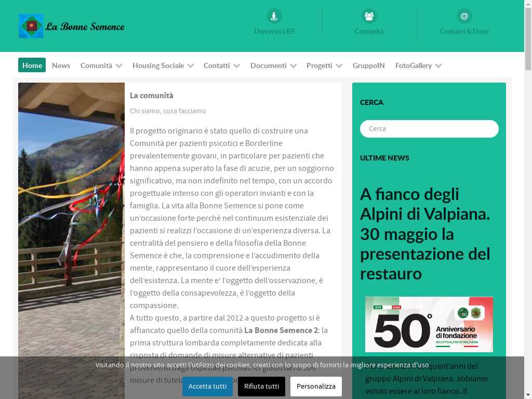
Task: Accept all cookies with Accetta tutti
Action: coord(207,386)
